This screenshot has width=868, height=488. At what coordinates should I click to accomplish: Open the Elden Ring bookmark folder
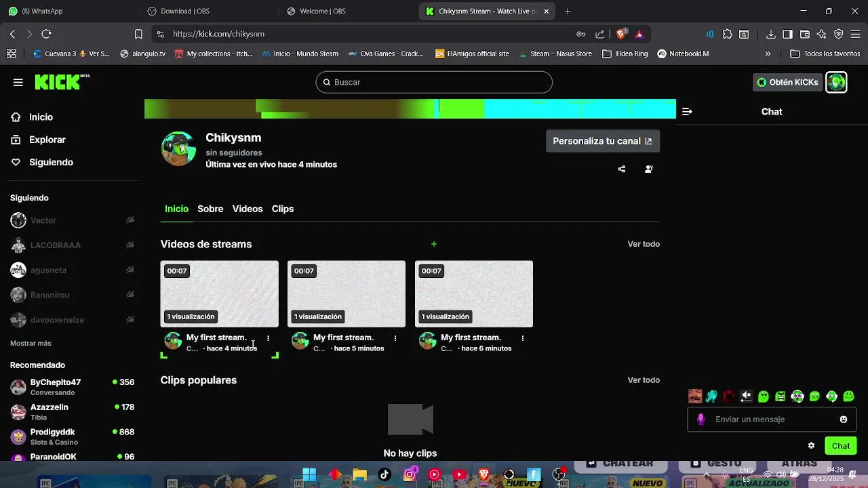tap(625, 54)
